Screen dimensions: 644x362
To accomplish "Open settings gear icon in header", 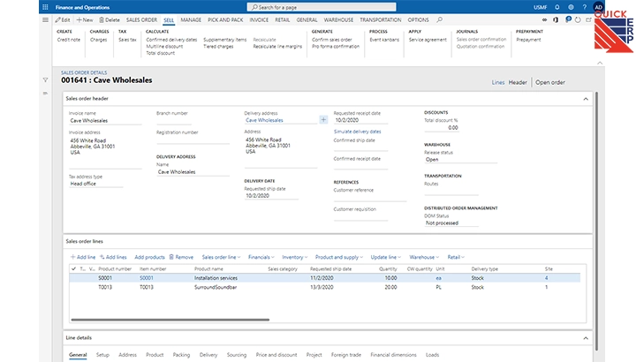I will tap(571, 7).
